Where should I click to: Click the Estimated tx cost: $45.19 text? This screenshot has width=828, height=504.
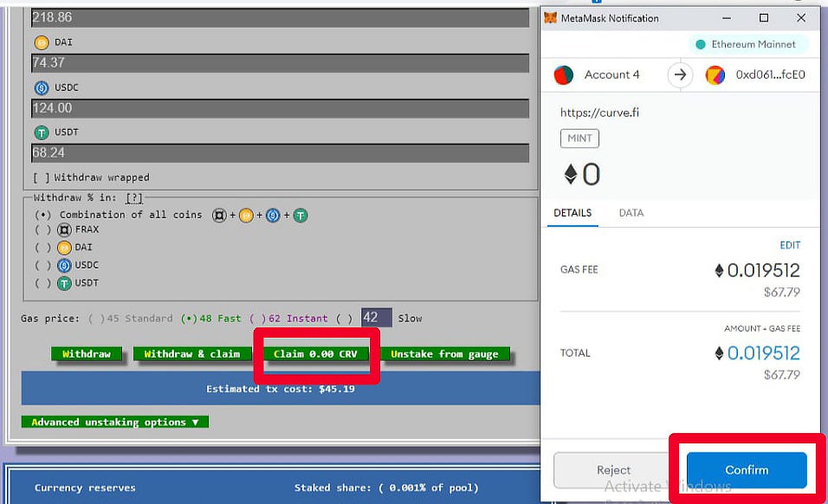pos(281,389)
